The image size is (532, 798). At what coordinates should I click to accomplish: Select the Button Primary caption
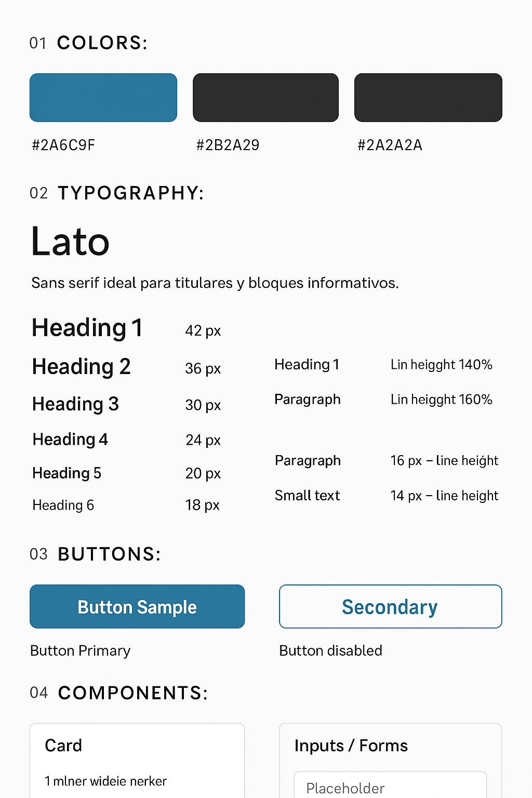pyautogui.click(x=80, y=650)
